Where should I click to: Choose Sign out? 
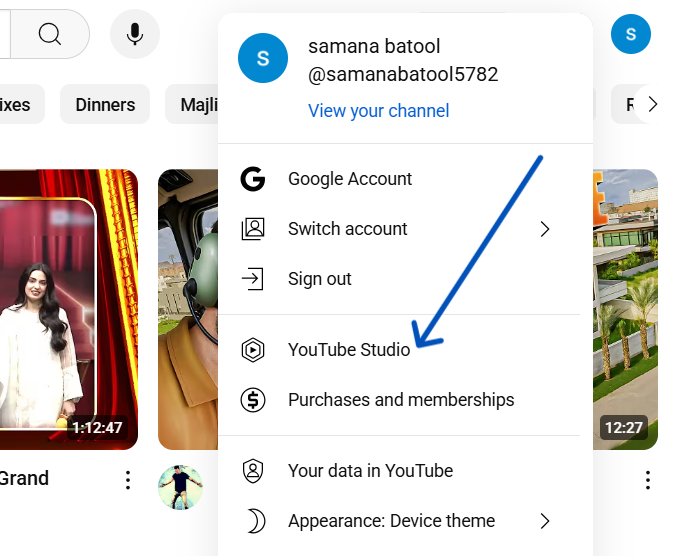coord(399,279)
